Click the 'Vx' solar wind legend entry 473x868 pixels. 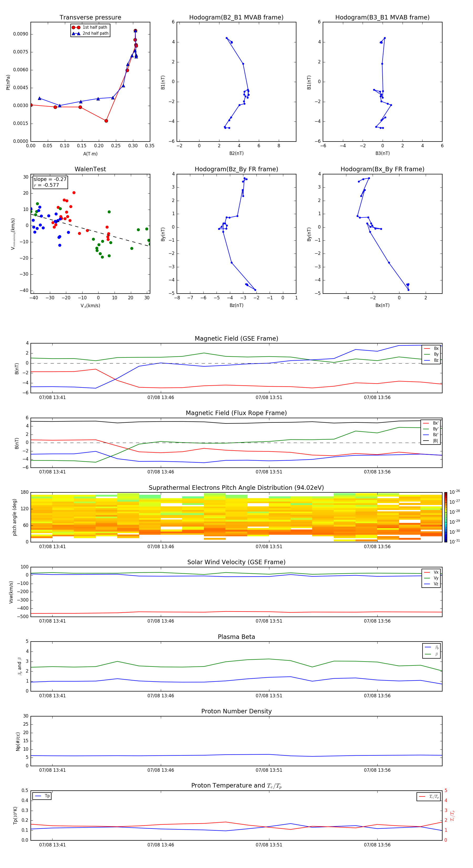(431, 572)
